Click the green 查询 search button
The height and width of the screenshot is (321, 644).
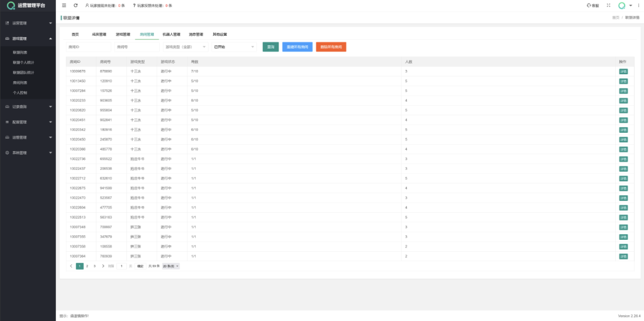[x=270, y=47]
